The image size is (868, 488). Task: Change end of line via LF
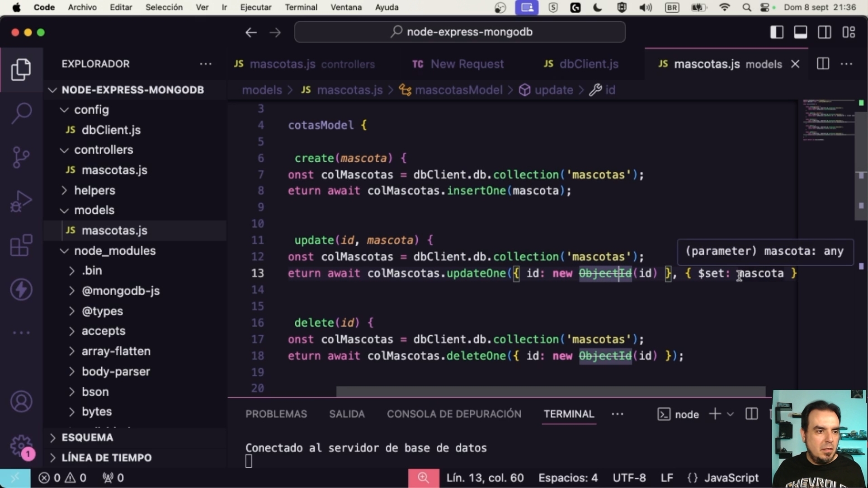tap(667, 478)
